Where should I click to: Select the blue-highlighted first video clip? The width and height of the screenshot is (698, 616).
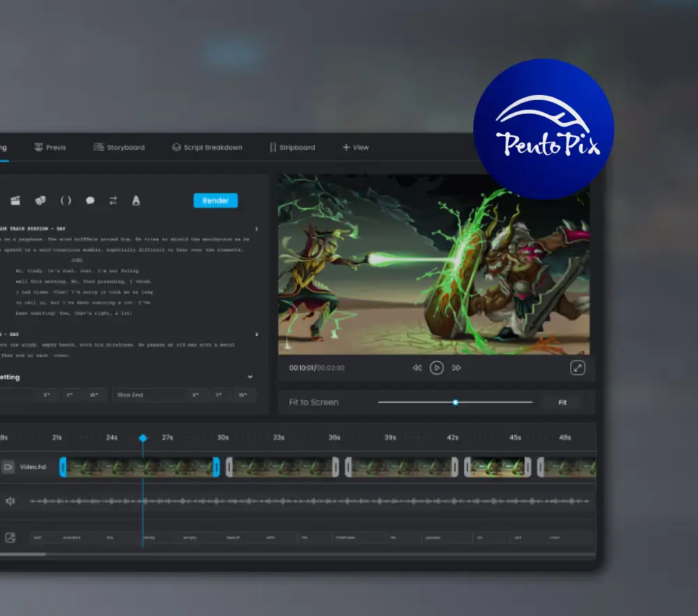click(140, 467)
